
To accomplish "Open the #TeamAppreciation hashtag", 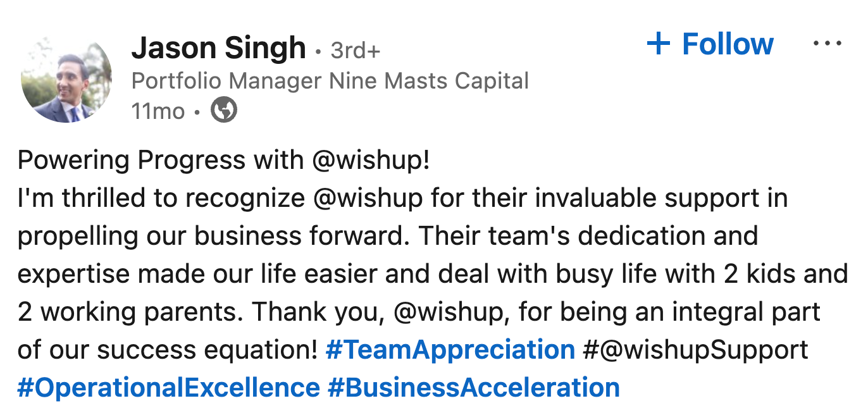I will tap(450, 349).
